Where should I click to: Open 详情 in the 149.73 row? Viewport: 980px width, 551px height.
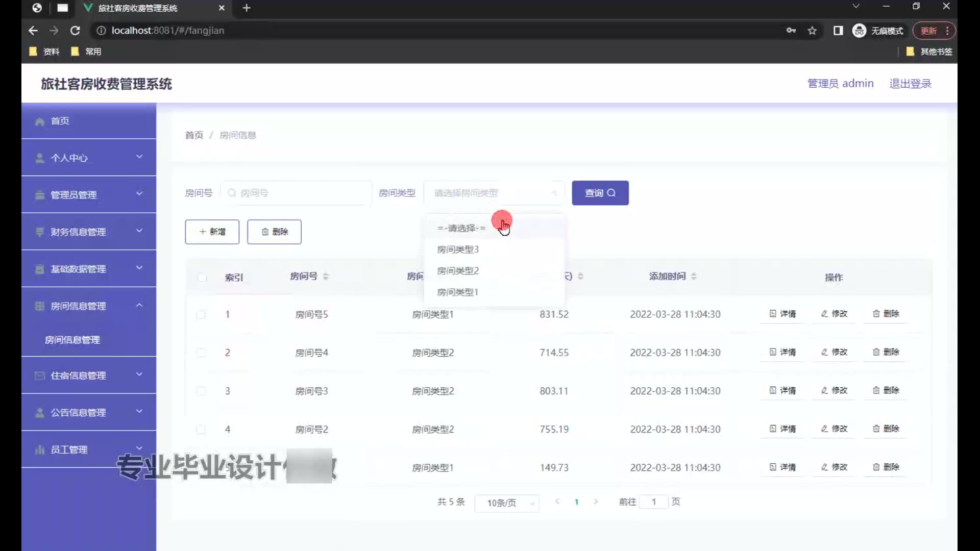[x=782, y=467]
